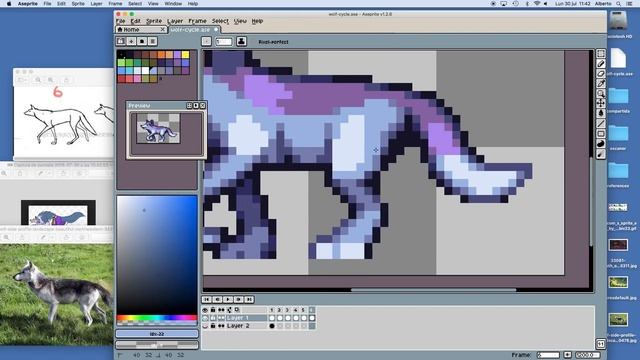This screenshot has width=640, height=360.
Task: Switch to the Home tab
Action: pos(141,29)
